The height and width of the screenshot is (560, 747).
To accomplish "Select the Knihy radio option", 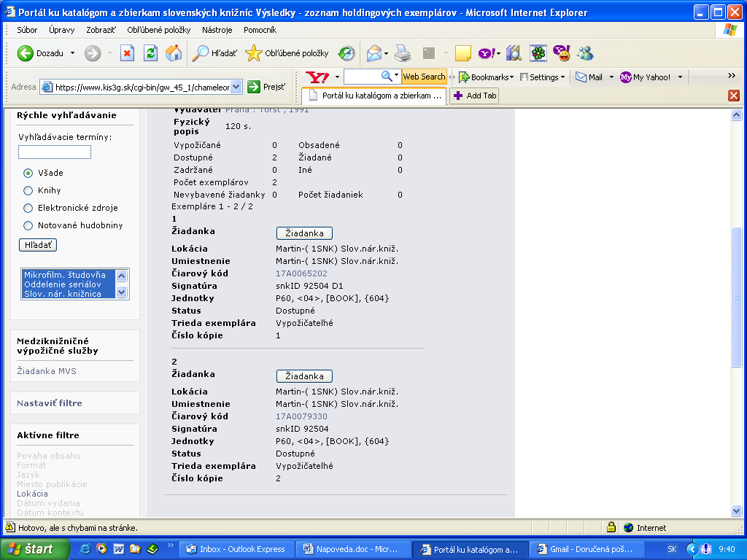I will coord(28,190).
